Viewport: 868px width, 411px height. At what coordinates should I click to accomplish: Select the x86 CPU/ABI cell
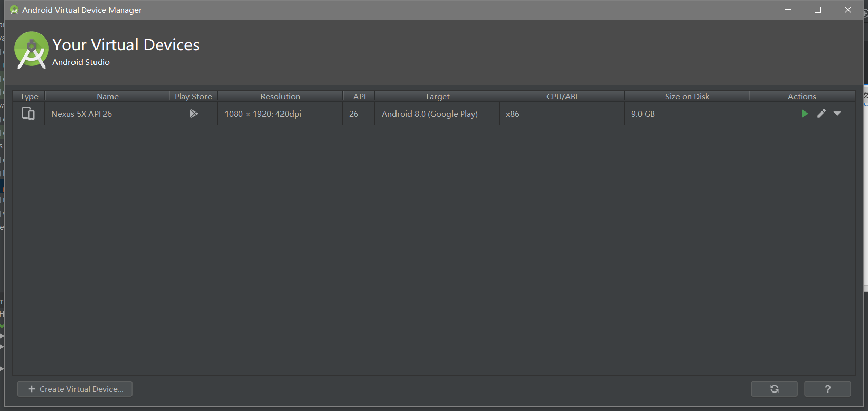click(562, 114)
